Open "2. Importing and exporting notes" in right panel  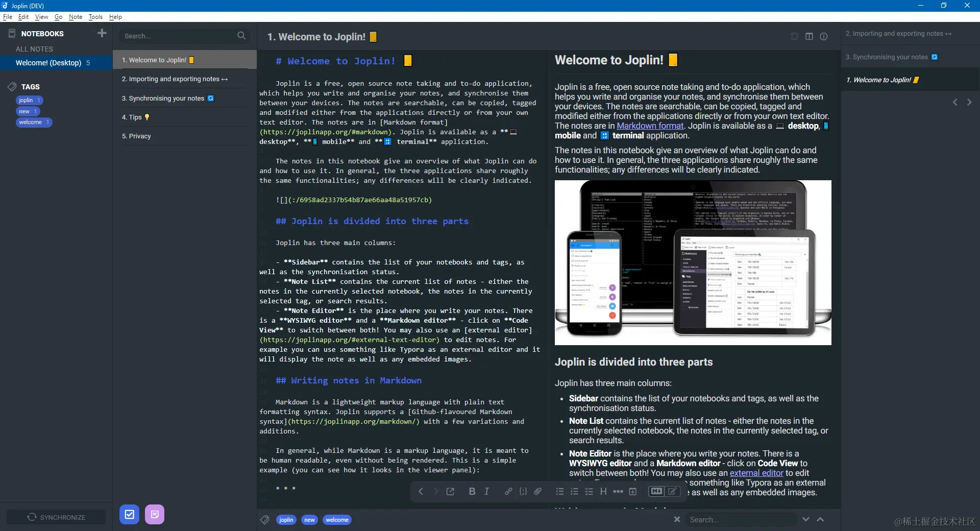point(910,34)
